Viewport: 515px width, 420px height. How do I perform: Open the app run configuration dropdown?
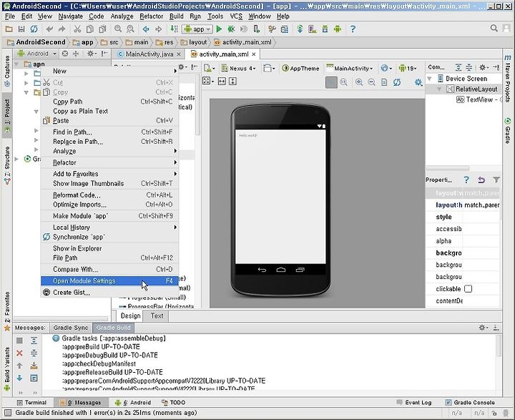[x=197, y=29]
